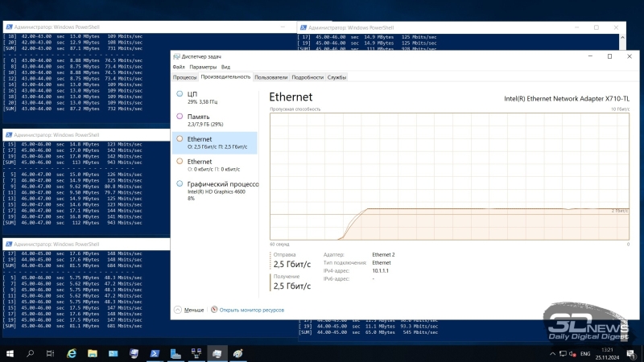Switch to the Процессы tab

coord(185,77)
